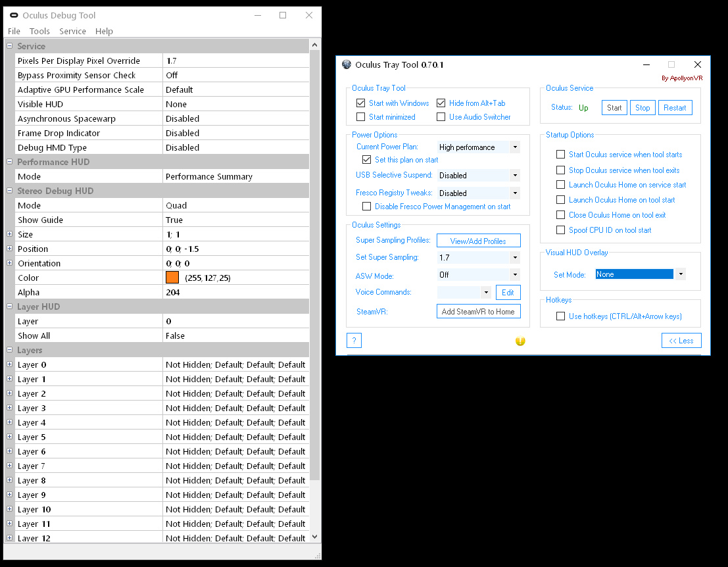Click the Oculus Debug Tool logo icon
728x567 pixels.
(14, 15)
